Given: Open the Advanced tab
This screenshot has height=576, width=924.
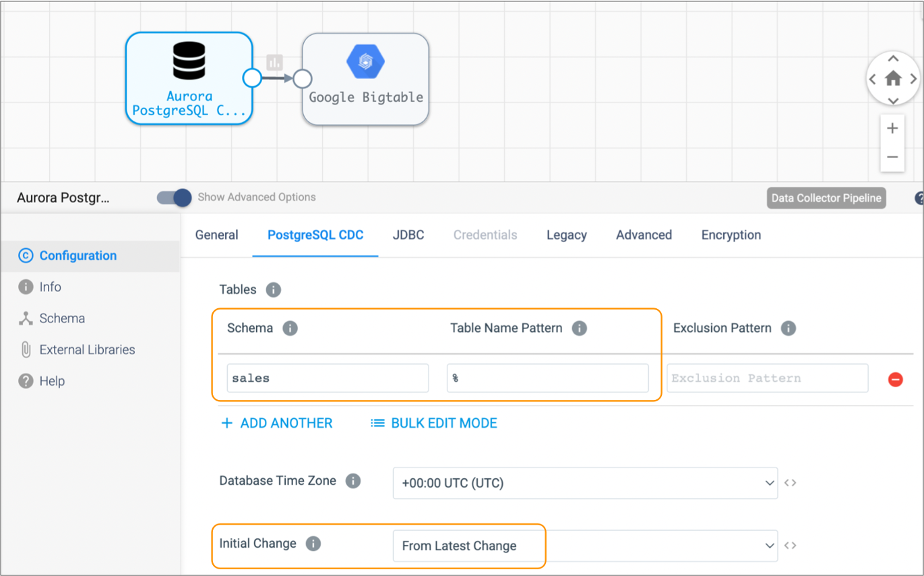Looking at the screenshot, I should click(644, 235).
